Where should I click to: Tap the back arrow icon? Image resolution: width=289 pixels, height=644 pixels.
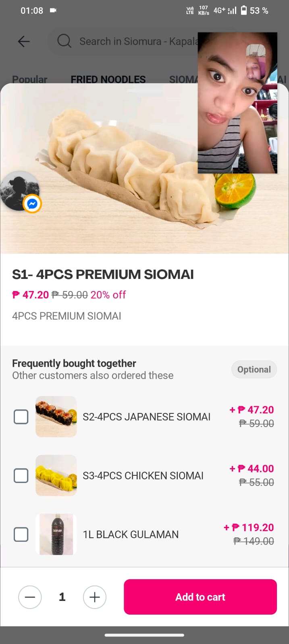click(x=24, y=41)
